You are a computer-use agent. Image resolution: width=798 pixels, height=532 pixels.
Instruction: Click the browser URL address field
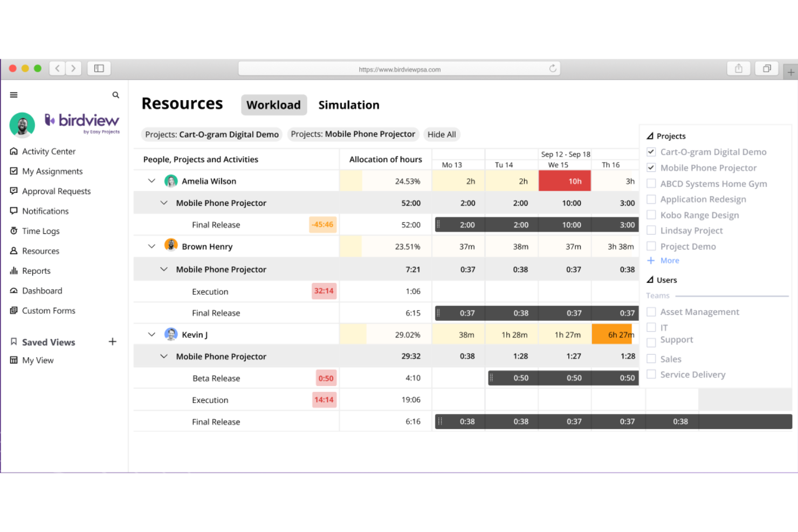click(399, 69)
